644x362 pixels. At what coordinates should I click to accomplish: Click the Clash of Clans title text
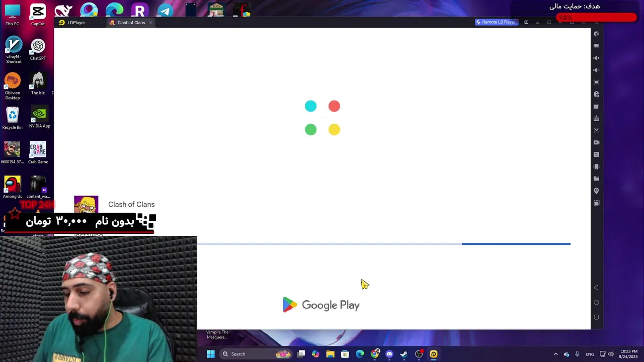pyautogui.click(x=131, y=204)
